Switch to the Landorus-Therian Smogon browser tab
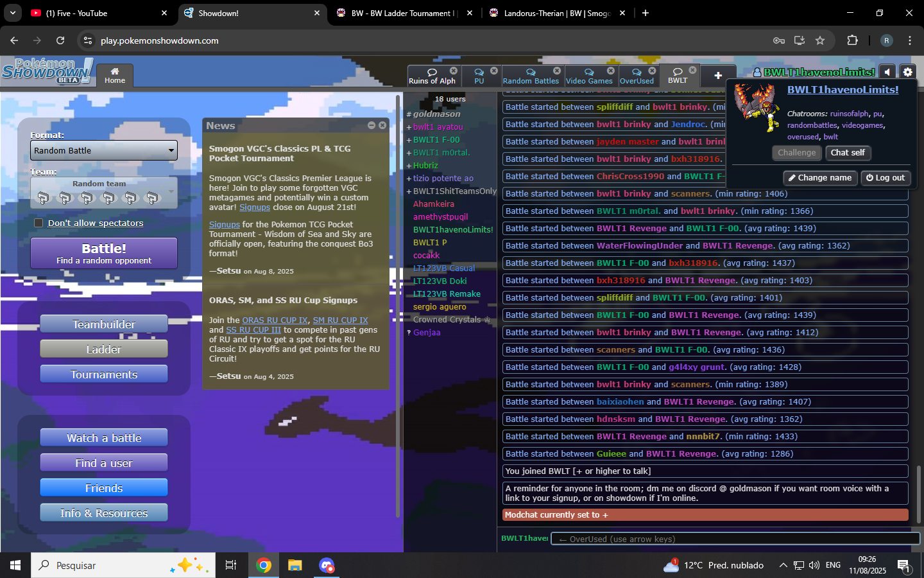Image resolution: width=924 pixels, height=578 pixels. pyautogui.click(x=556, y=13)
